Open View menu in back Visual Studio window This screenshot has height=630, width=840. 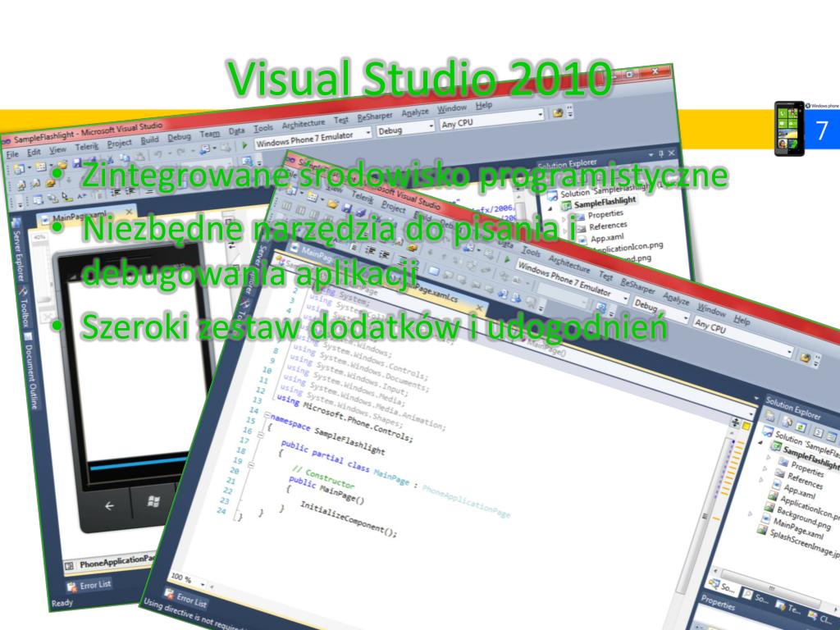[x=58, y=150]
